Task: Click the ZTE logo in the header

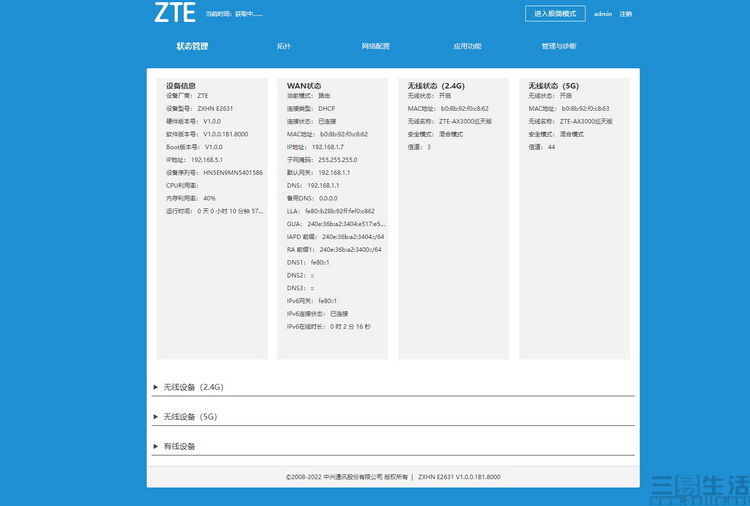Action: click(x=175, y=12)
